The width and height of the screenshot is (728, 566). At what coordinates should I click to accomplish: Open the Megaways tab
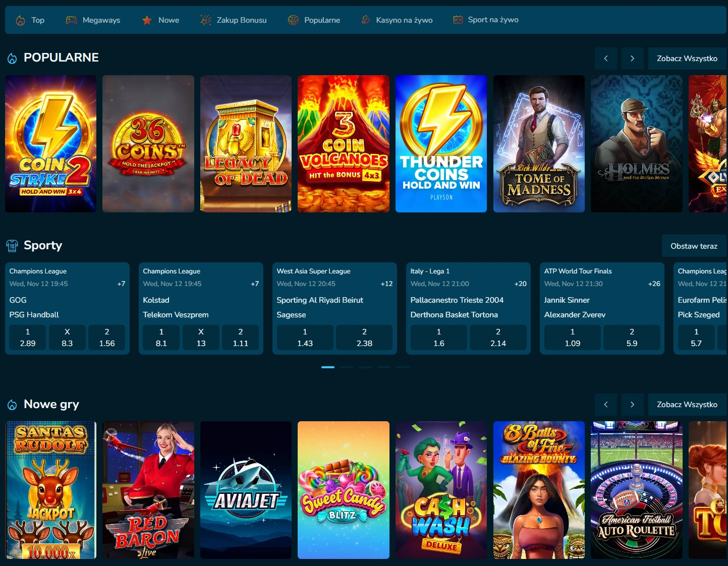pyautogui.click(x=101, y=20)
